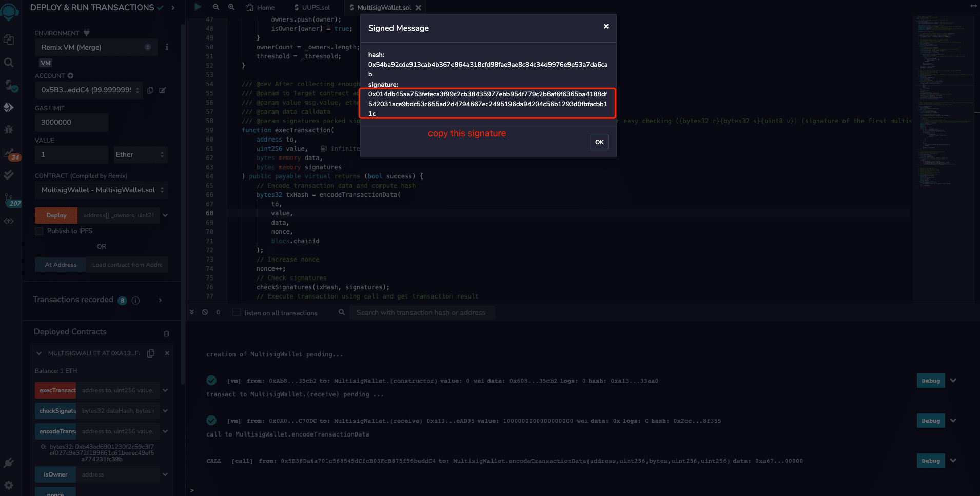Screen dimensions: 980x496
Task: Click the encodeTransactionData function button
Action: pos(55,431)
